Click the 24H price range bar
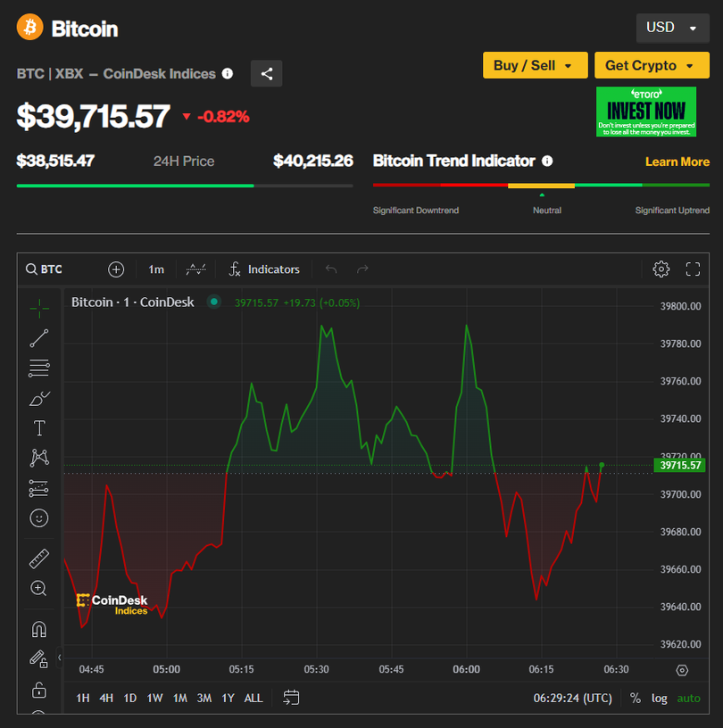Viewport: 723px width, 728px height. click(x=184, y=186)
